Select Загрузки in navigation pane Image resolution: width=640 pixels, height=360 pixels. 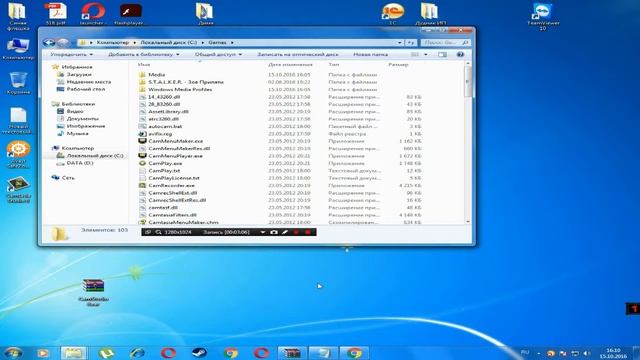pos(79,74)
